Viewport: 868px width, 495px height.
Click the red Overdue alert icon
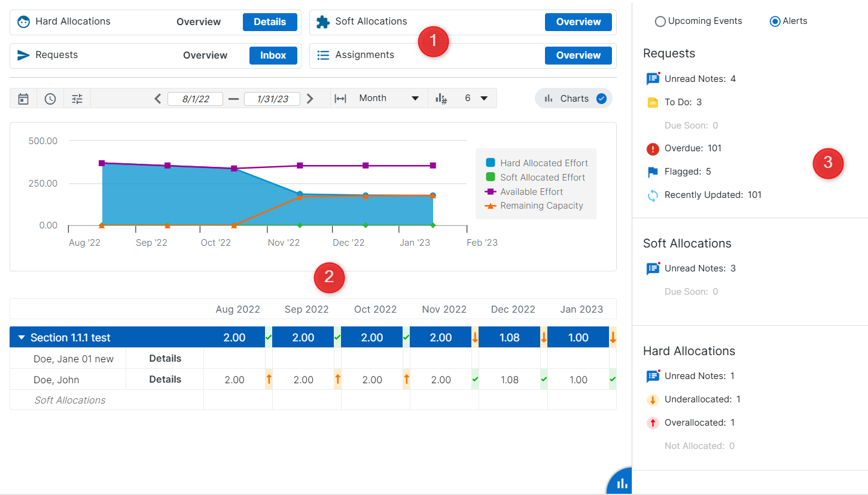(653, 149)
